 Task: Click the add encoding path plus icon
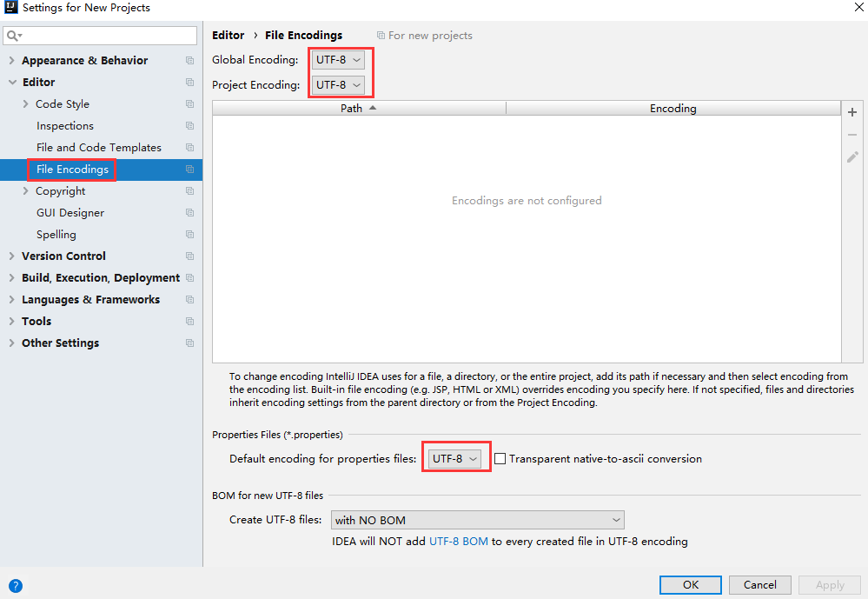(852, 112)
